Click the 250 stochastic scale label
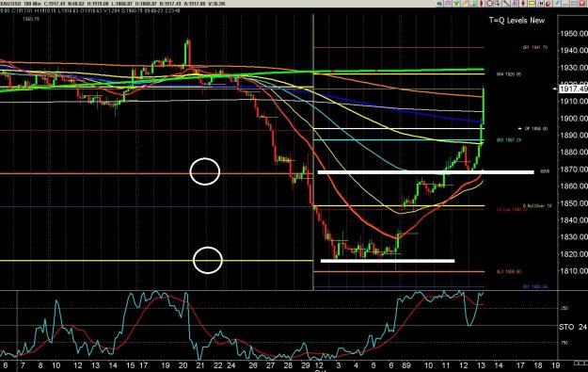 (x=564, y=308)
